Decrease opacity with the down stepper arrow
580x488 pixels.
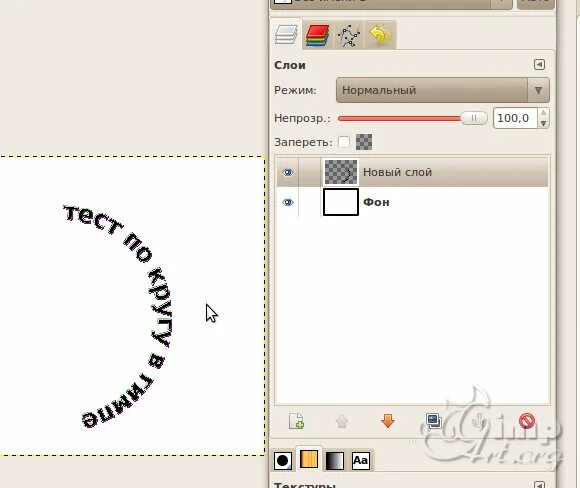[543, 124]
